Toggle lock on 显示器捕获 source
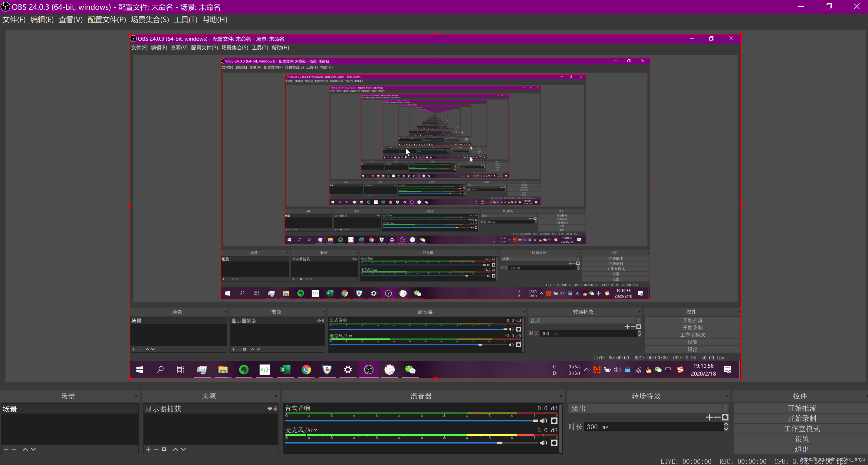 click(275, 408)
